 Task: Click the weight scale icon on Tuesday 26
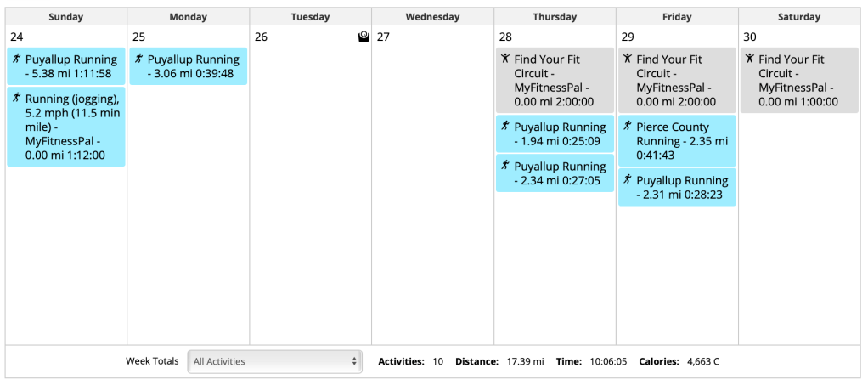(364, 37)
